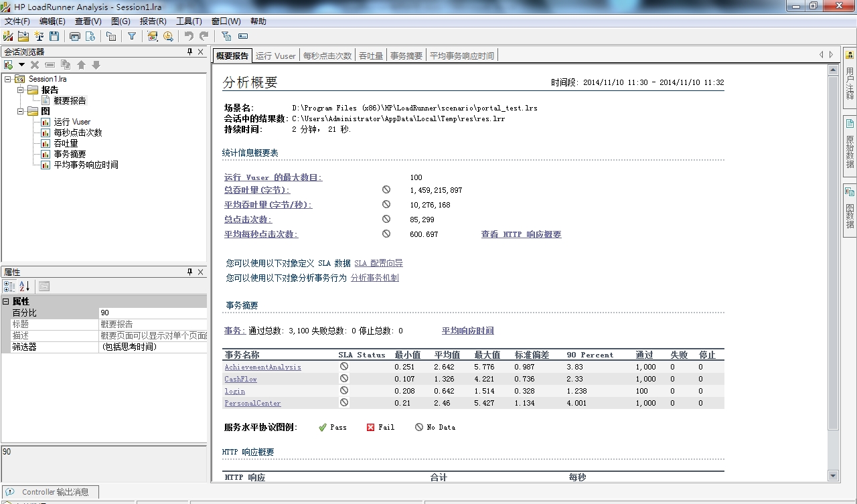The height and width of the screenshot is (504, 857).
Task: Select 概要报告 in the session tree
Action: (x=70, y=100)
